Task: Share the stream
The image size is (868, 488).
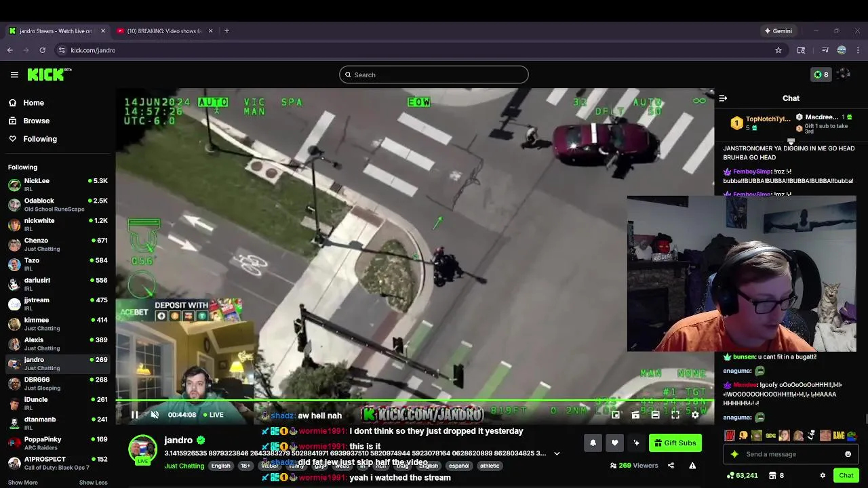Action: [x=671, y=466]
